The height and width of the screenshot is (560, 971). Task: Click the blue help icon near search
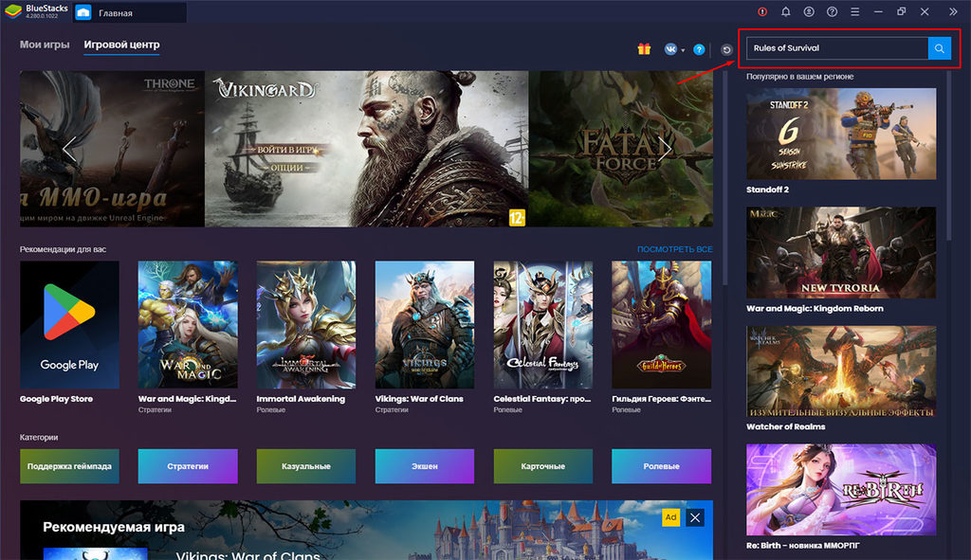(x=699, y=49)
